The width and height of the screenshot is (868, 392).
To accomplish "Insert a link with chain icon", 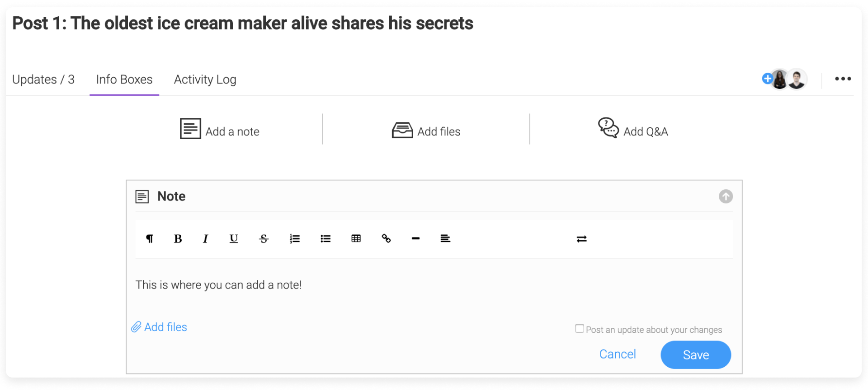I will point(386,238).
